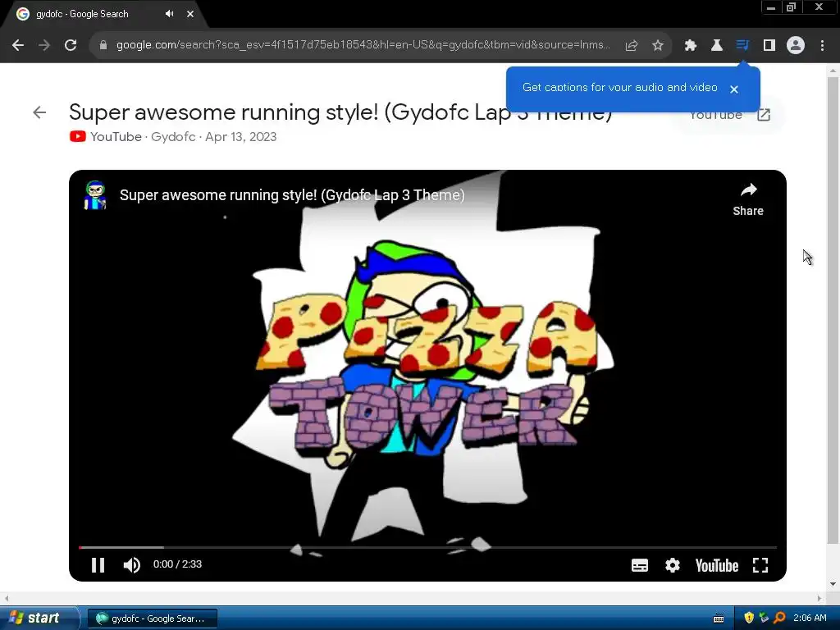The image size is (840, 630).
Task: Mute the video volume
Action: coord(132,565)
